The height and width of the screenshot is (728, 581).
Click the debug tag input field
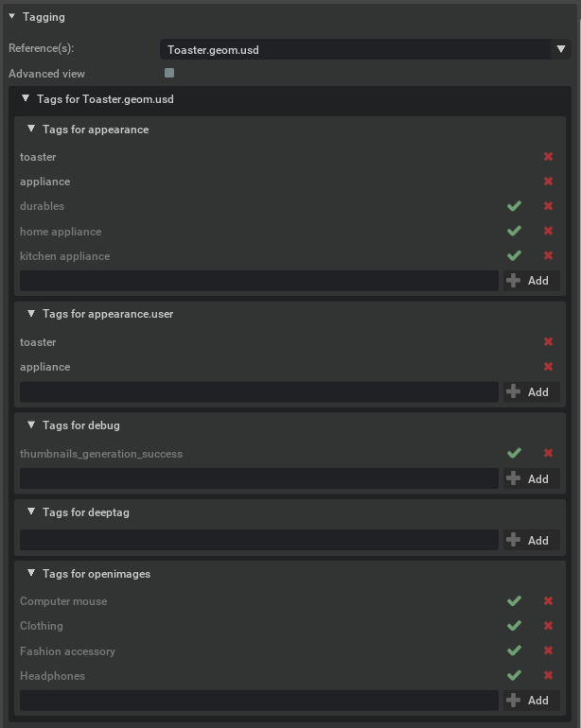[x=258, y=478]
